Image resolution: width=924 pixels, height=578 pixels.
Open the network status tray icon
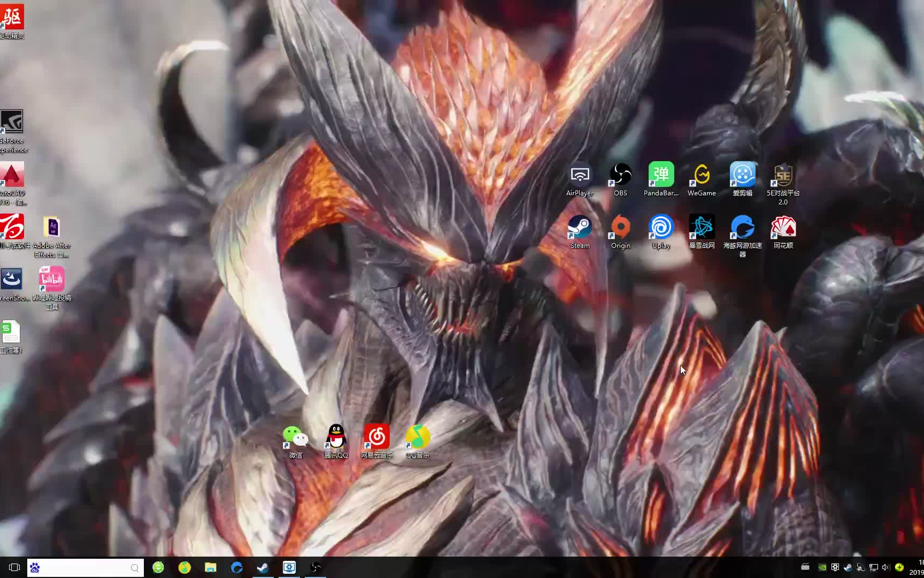click(874, 567)
